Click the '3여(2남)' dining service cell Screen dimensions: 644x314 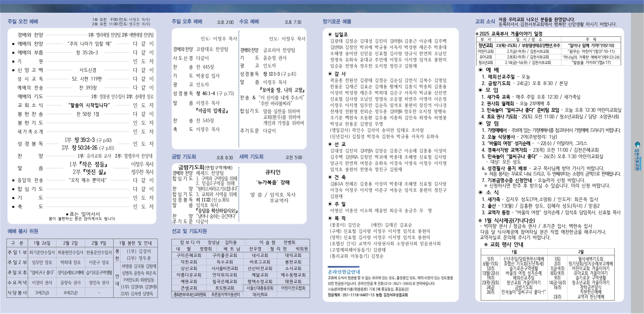coord(42,292)
